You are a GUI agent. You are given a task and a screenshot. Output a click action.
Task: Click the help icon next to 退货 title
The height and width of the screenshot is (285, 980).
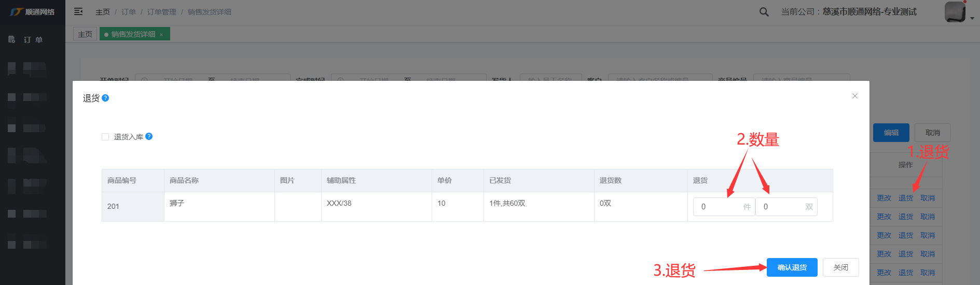(105, 98)
